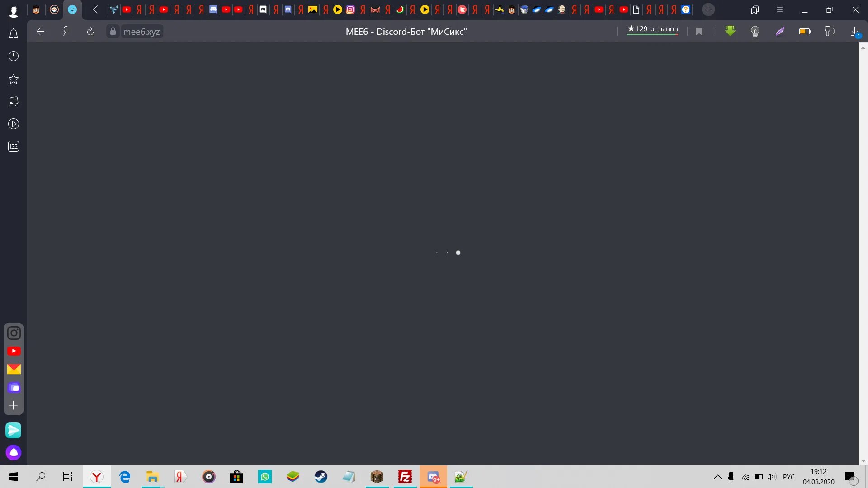Image resolution: width=868 pixels, height=488 pixels.
Task: Open a new tab with the plus button
Action: (708, 9)
